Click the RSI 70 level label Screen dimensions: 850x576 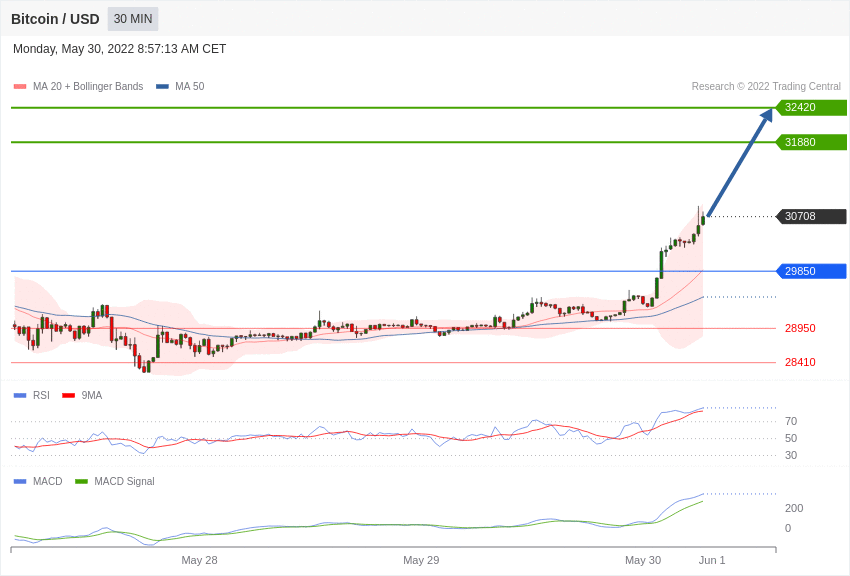click(x=791, y=422)
